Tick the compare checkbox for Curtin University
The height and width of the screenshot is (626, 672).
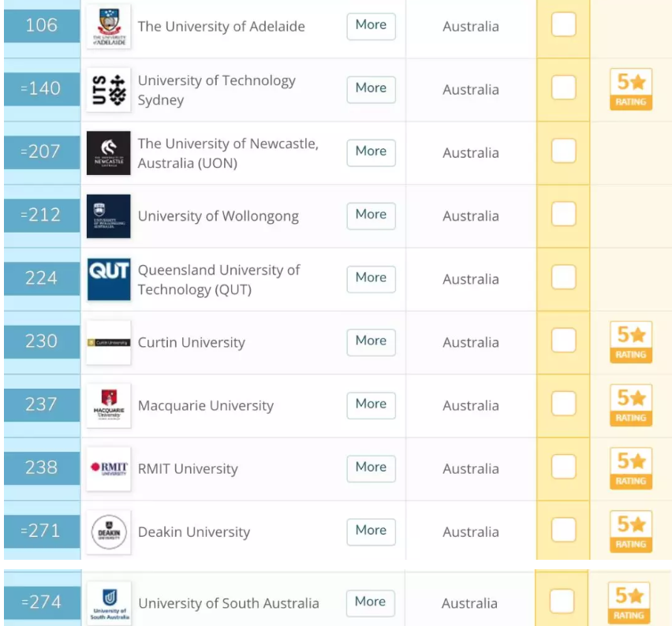tap(564, 341)
